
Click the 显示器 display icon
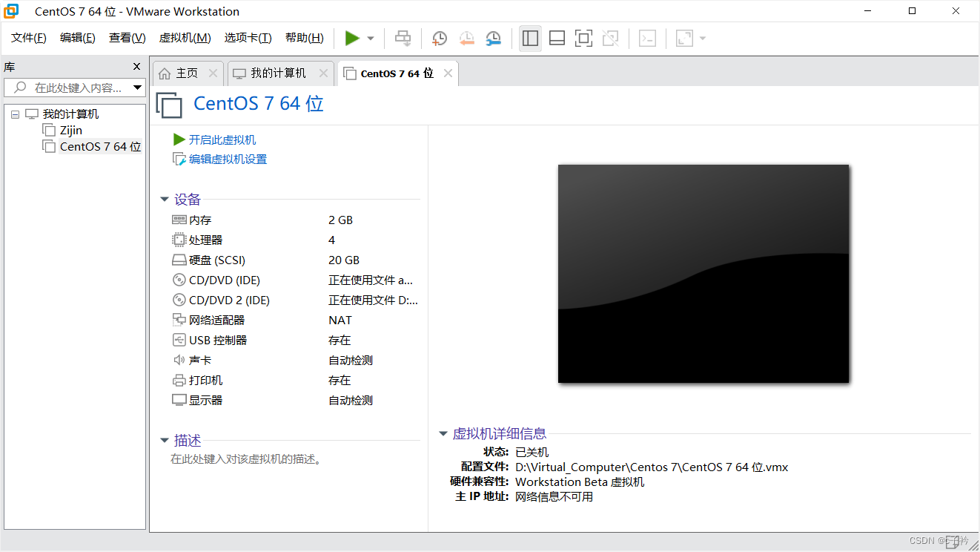[x=179, y=400]
